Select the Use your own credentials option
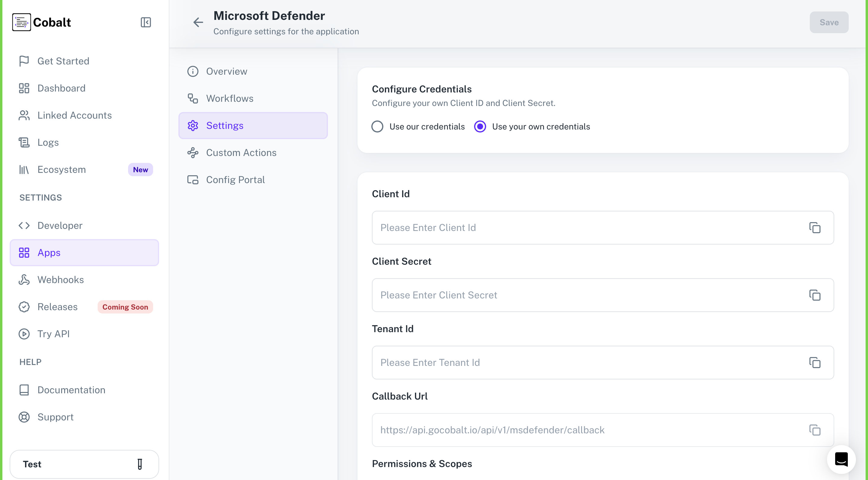The image size is (868, 480). tap(480, 126)
